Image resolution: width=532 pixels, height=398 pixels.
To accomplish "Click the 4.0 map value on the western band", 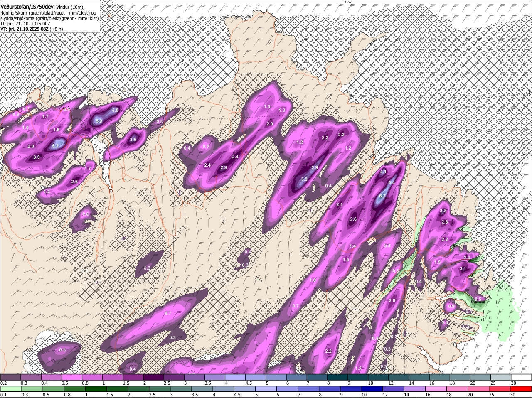I will tap(115, 110).
